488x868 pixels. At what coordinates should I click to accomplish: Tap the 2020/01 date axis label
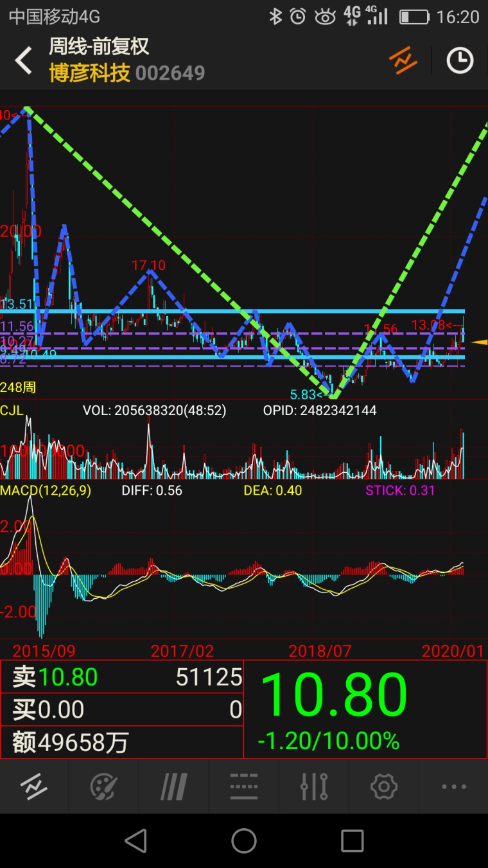(453, 650)
